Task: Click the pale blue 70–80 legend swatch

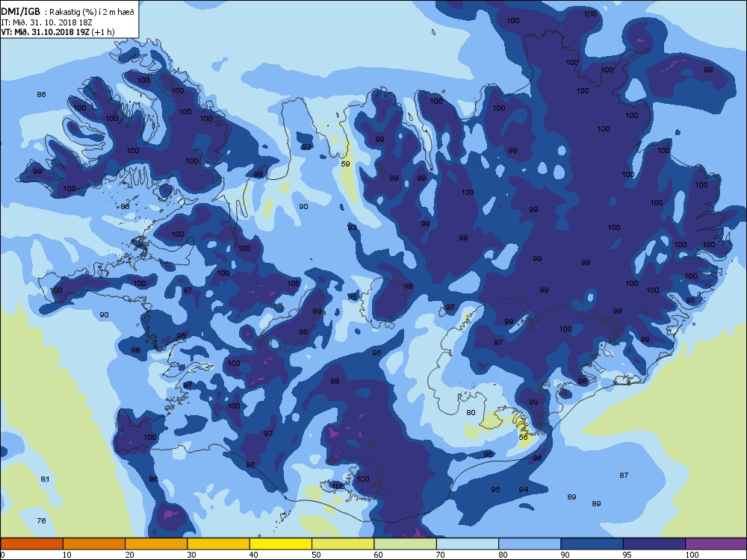Action: 468,544
